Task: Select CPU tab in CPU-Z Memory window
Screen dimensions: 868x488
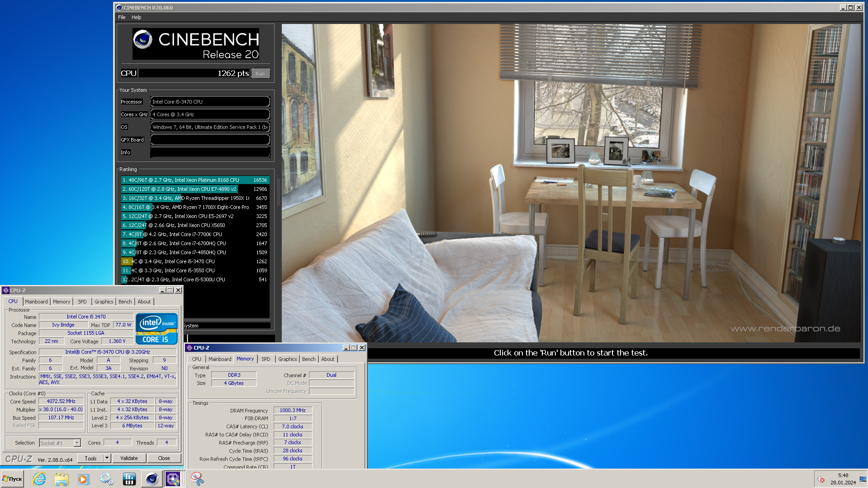Action: pyautogui.click(x=197, y=359)
